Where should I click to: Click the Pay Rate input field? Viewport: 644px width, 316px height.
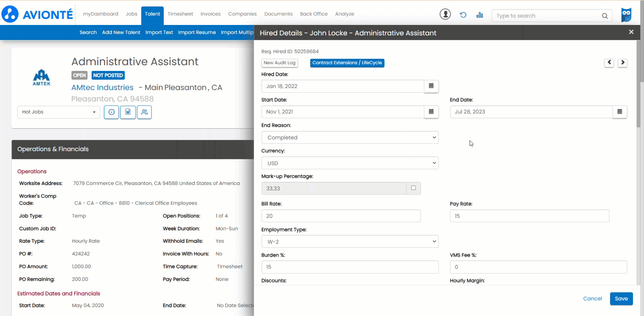(530, 216)
